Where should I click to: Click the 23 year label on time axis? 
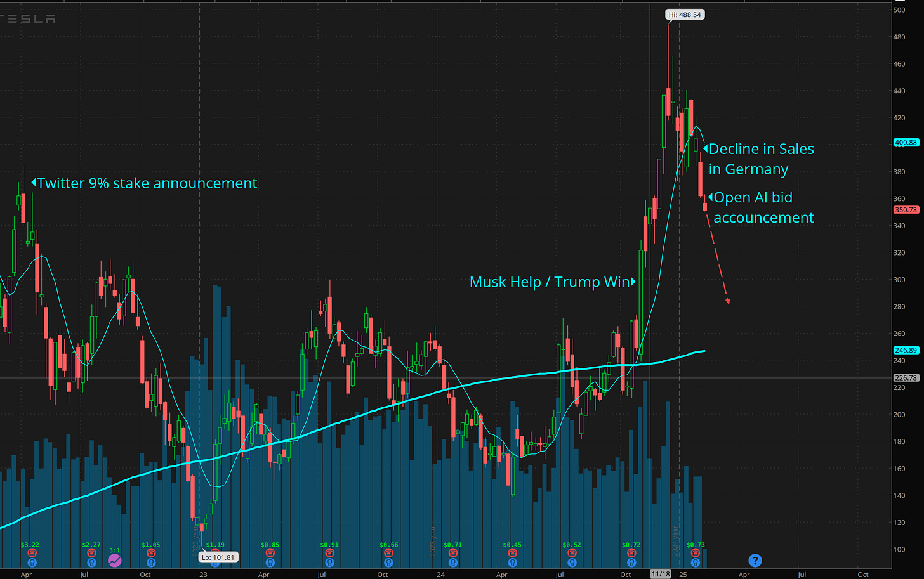pos(203,575)
